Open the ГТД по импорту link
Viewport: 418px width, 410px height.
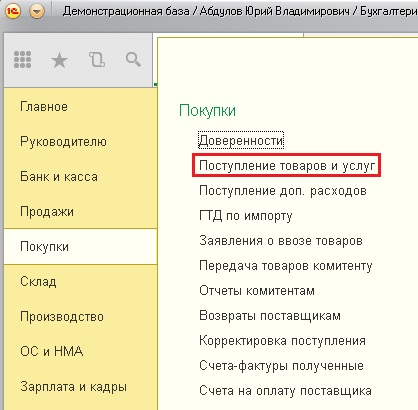[x=246, y=216]
